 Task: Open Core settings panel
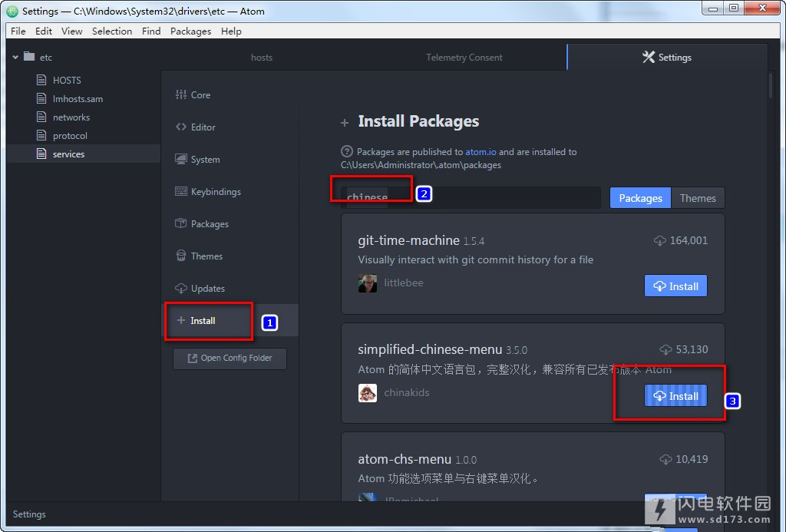200,94
